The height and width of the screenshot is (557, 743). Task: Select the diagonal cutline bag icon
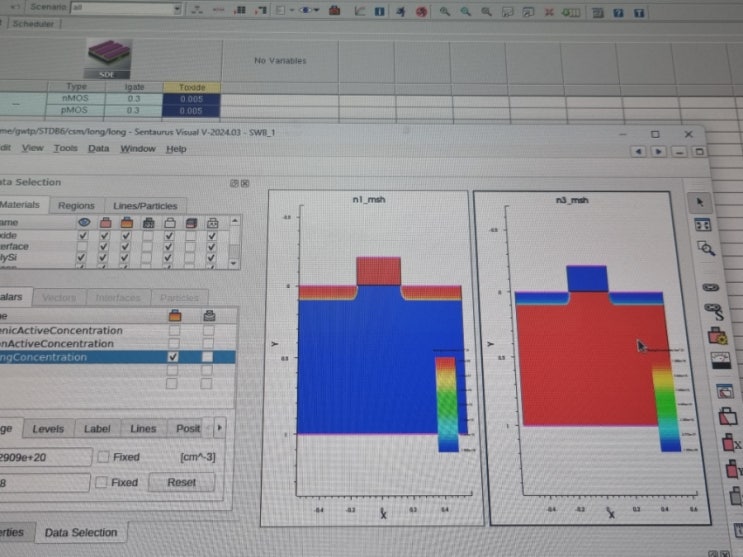click(x=727, y=417)
